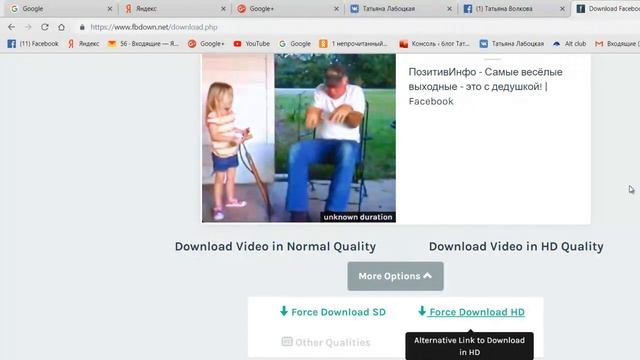
Task: Open the Google bookmark
Action: [295, 44]
